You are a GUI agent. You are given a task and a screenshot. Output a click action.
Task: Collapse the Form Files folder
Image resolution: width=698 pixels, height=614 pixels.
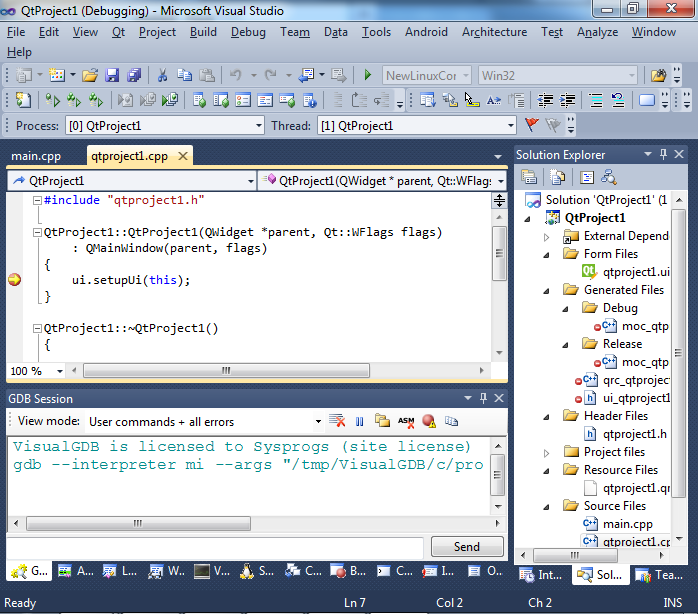(x=546, y=255)
